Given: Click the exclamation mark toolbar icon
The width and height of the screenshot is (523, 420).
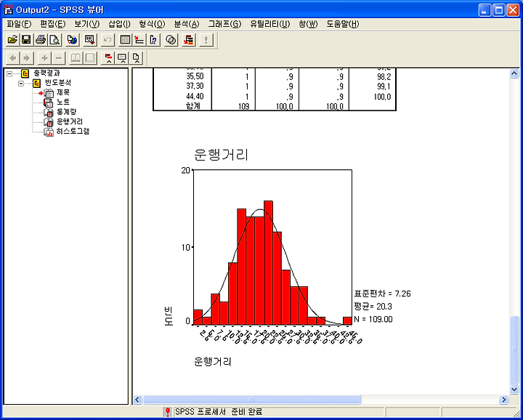Looking at the screenshot, I should pyautogui.click(x=206, y=40).
